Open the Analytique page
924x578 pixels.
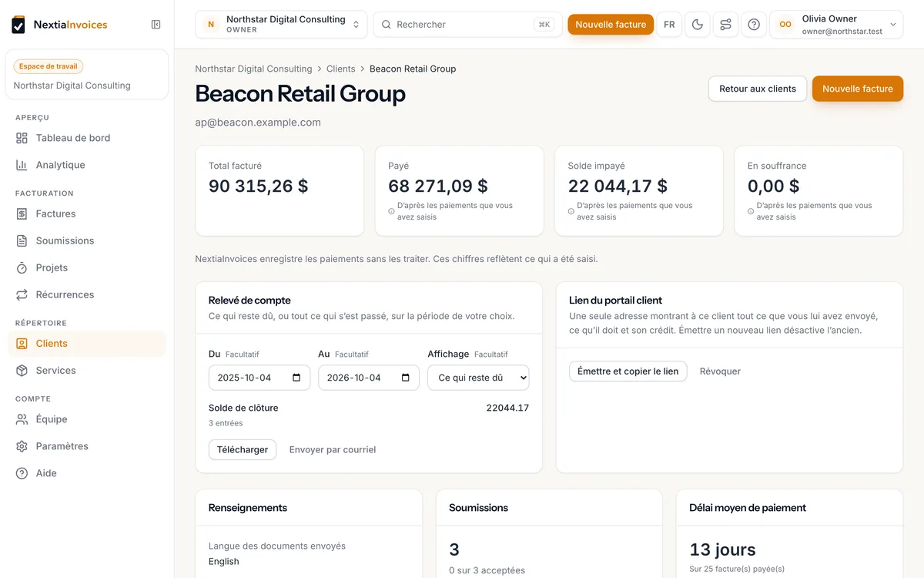(87, 165)
